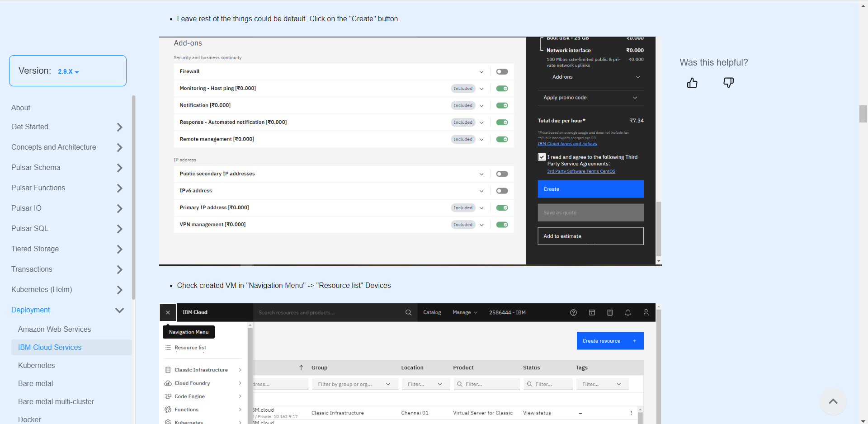The image size is (868, 424).
Task: Open IBM Cloud terms and notices link
Action: tap(567, 144)
